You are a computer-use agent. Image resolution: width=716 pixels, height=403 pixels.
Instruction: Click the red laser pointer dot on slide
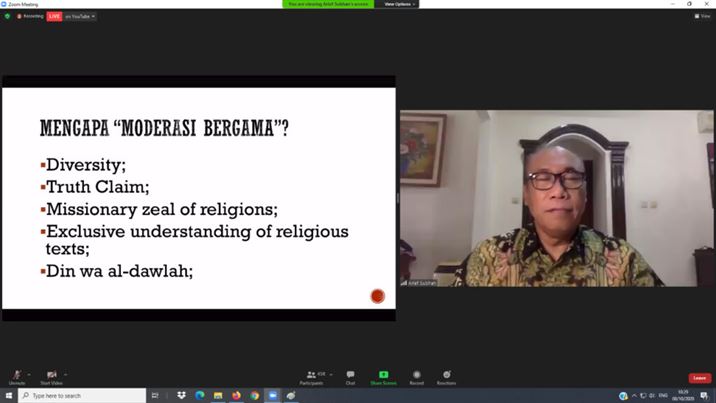point(377,296)
